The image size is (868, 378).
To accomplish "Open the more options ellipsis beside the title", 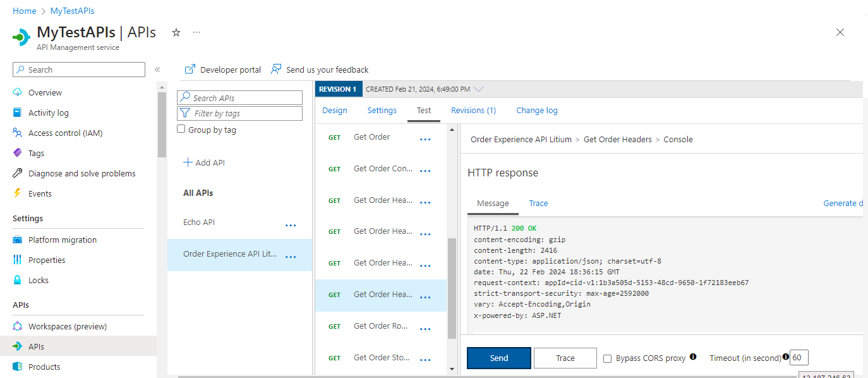I will point(196,32).
